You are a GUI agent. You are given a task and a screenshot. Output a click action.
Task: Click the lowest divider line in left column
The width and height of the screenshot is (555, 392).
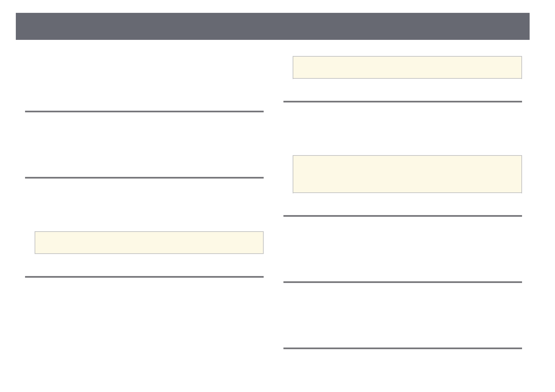click(144, 277)
